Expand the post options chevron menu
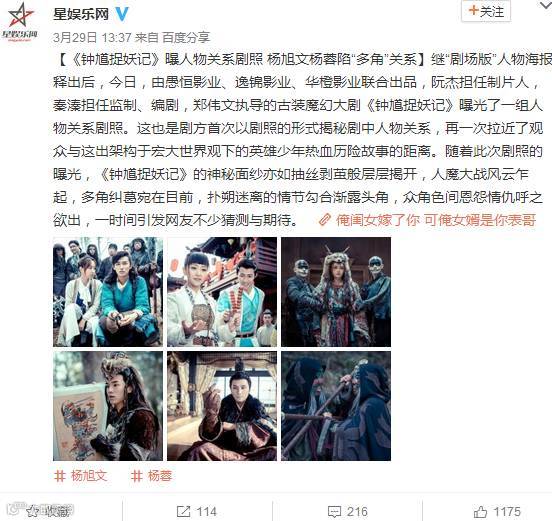 point(545,5)
